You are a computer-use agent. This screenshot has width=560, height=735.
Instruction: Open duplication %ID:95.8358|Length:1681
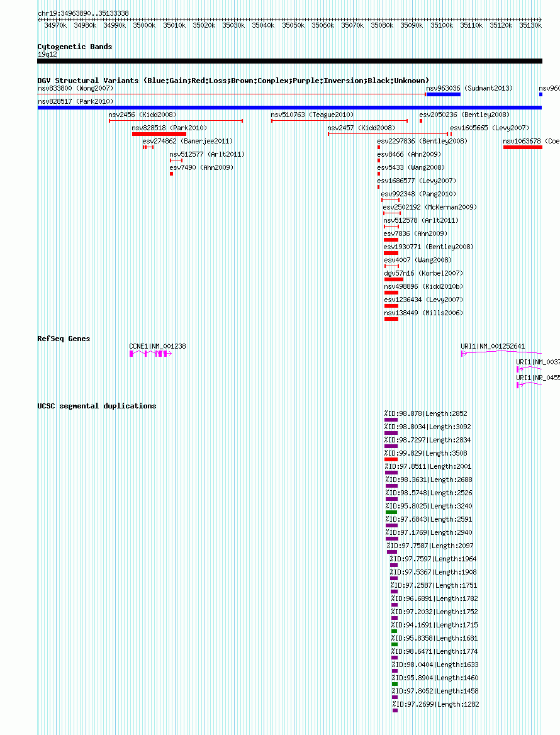click(434, 637)
